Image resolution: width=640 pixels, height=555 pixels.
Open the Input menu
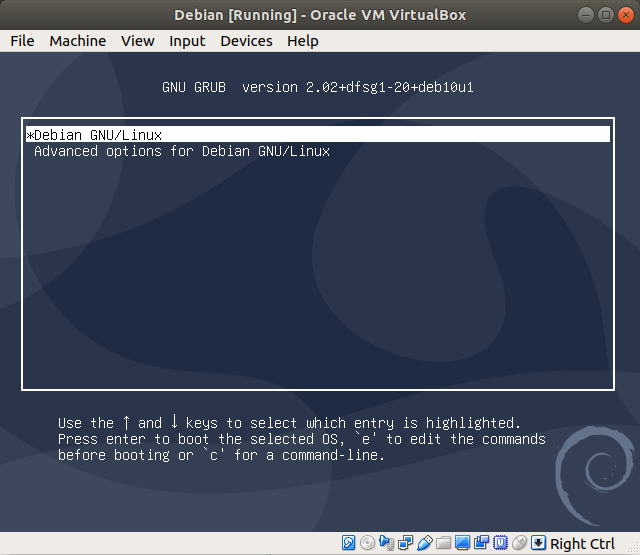click(187, 41)
